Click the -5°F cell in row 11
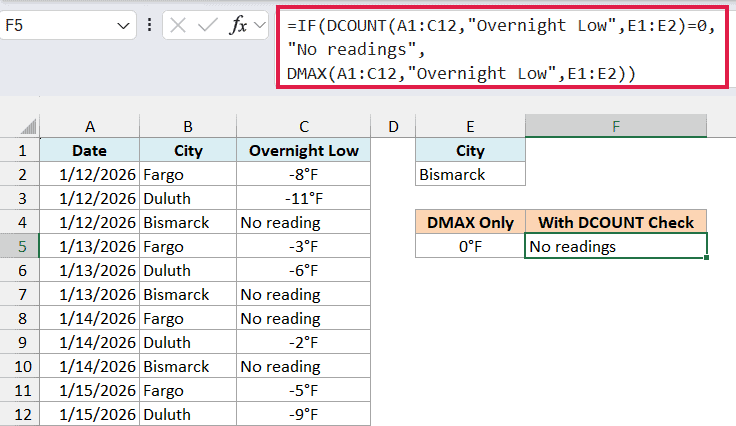 [x=304, y=390]
